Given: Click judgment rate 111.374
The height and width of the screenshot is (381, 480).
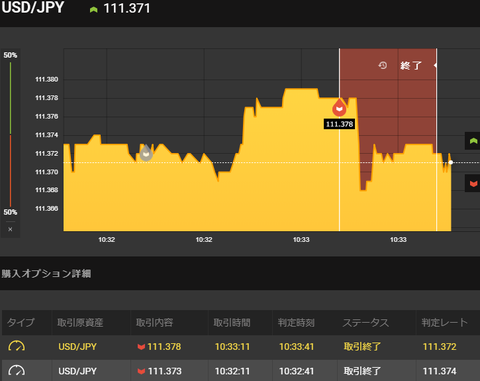Looking at the screenshot, I should tap(439, 371).
